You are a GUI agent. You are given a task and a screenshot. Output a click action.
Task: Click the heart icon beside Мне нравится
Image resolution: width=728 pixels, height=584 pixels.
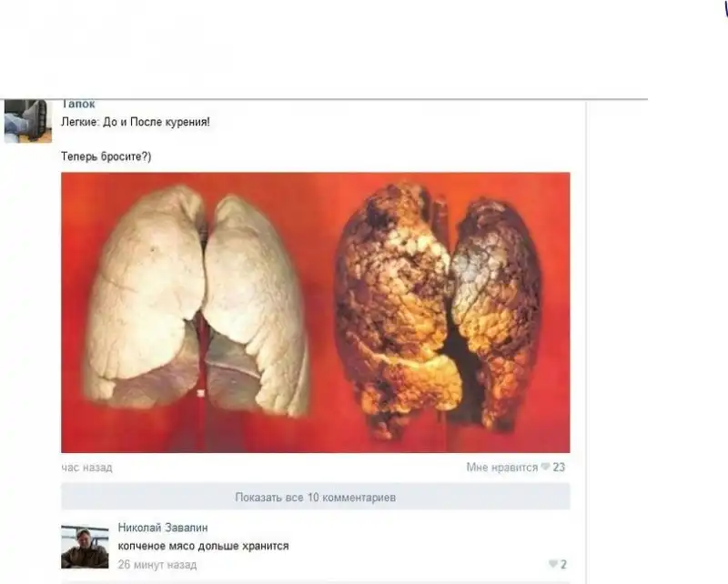(x=545, y=467)
